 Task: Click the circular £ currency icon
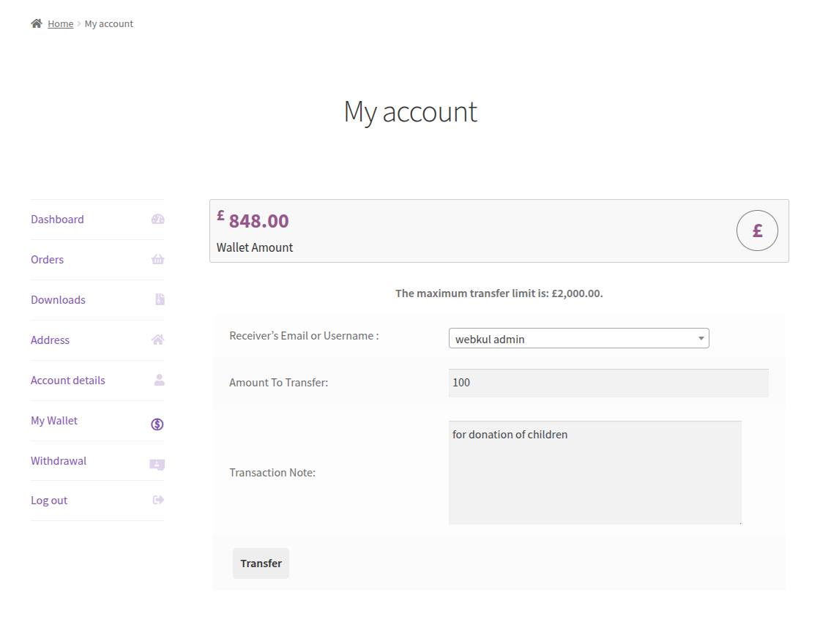pos(757,230)
